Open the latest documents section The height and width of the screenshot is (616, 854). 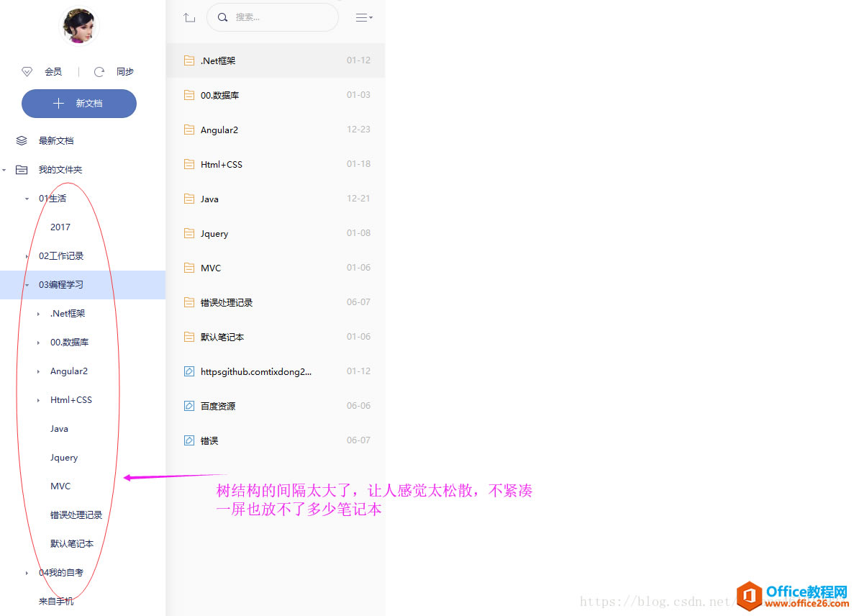(56, 141)
